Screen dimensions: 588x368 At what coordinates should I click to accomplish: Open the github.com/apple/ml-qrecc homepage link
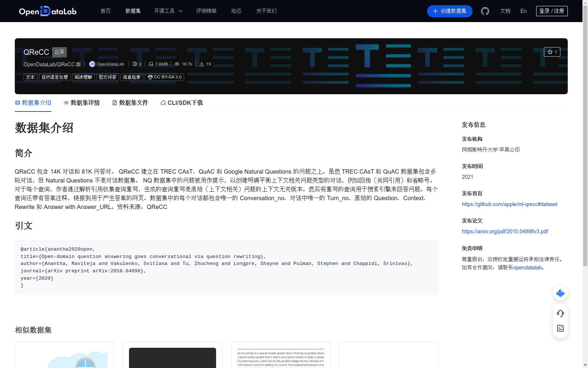point(510,204)
